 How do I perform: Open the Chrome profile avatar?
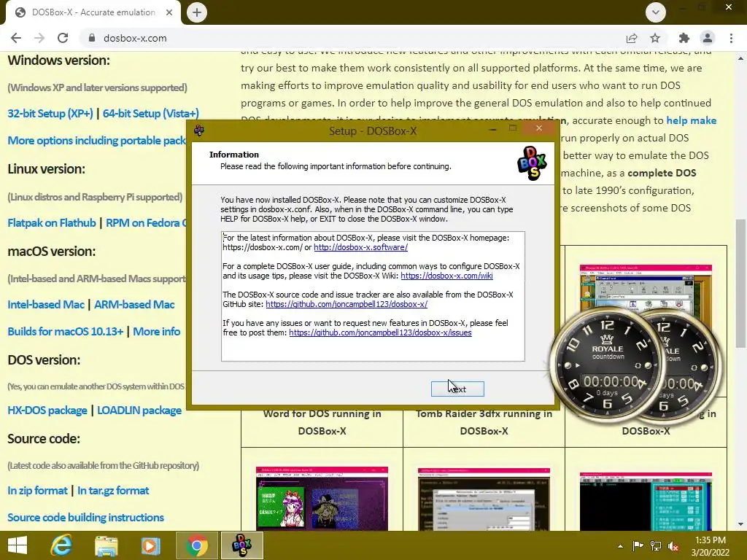708,38
